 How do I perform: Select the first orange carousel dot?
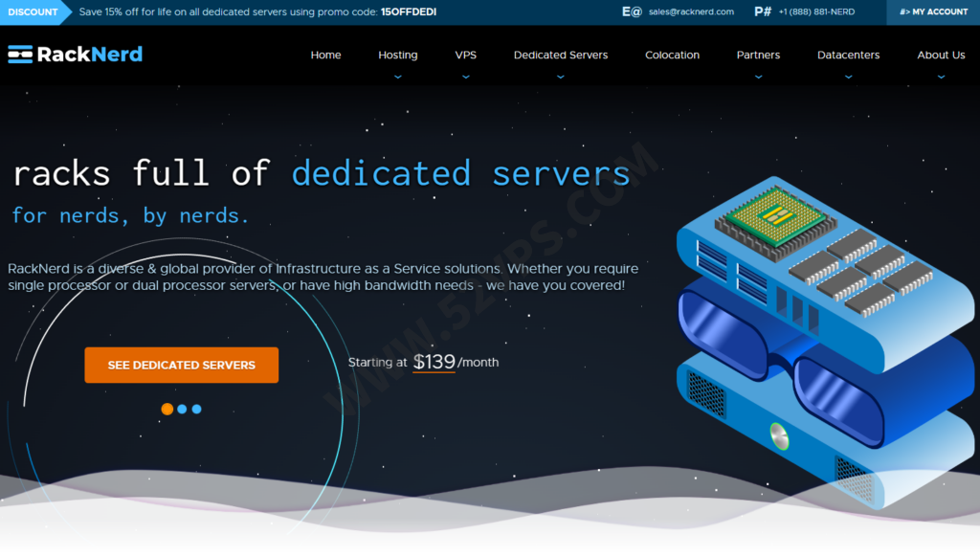coord(167,409)
